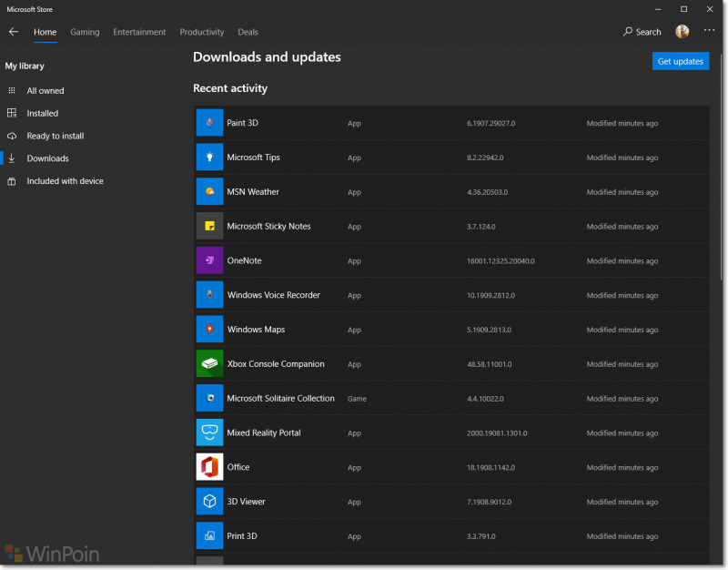
Task: Click the Get updates button
Action: 680,61
